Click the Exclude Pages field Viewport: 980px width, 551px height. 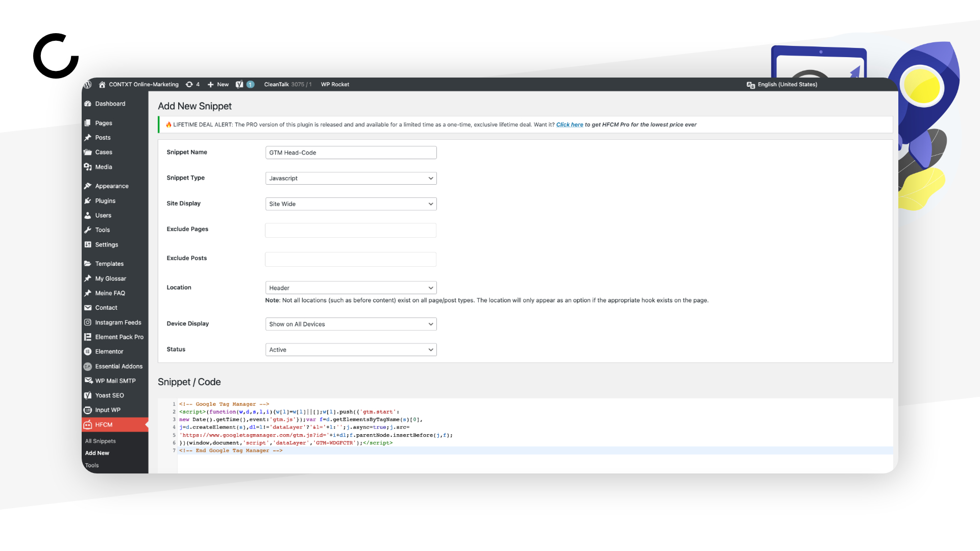(x=351, y=230)
